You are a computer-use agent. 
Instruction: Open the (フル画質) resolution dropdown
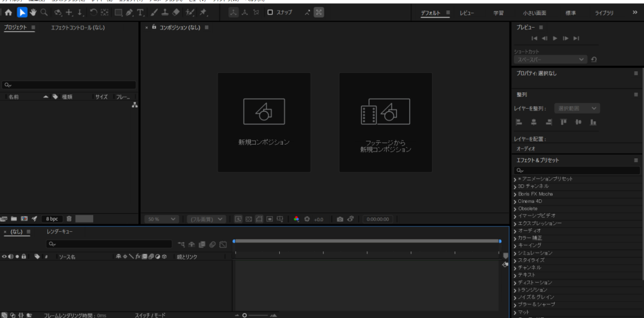click(x=206, y=219)
